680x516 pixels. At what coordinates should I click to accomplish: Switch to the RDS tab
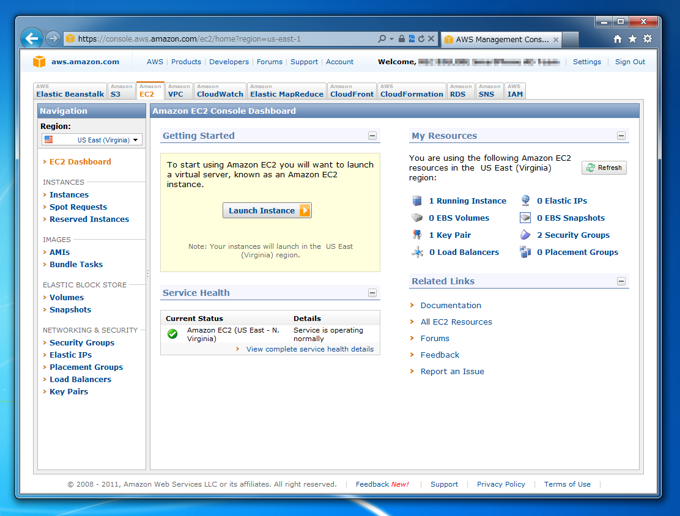point(461,91)
